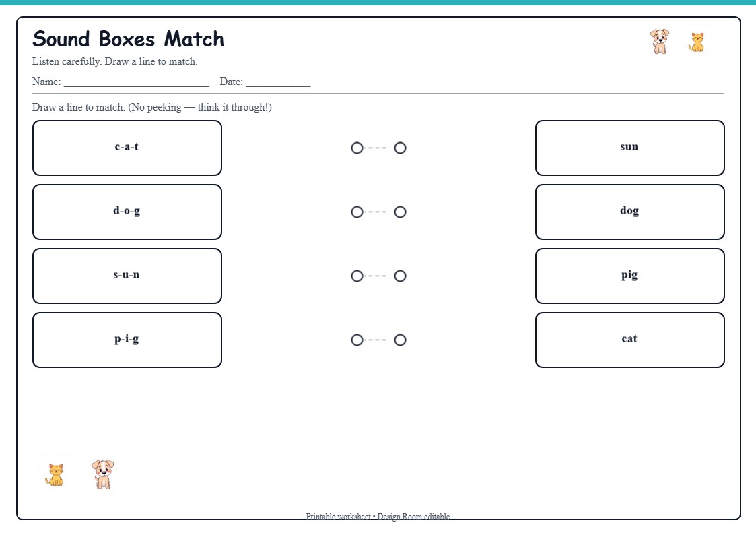Click the Date blank line

pos(278,82)
